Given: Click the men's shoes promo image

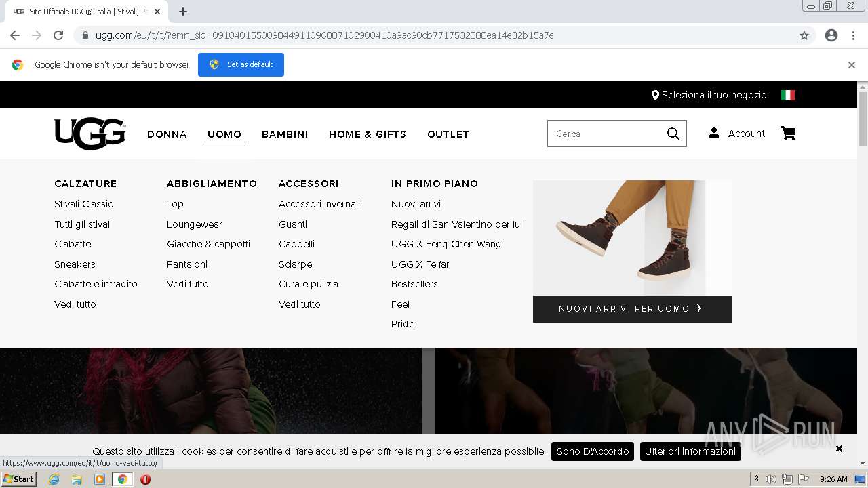Looking at the screenshot, I should (633, 237).
